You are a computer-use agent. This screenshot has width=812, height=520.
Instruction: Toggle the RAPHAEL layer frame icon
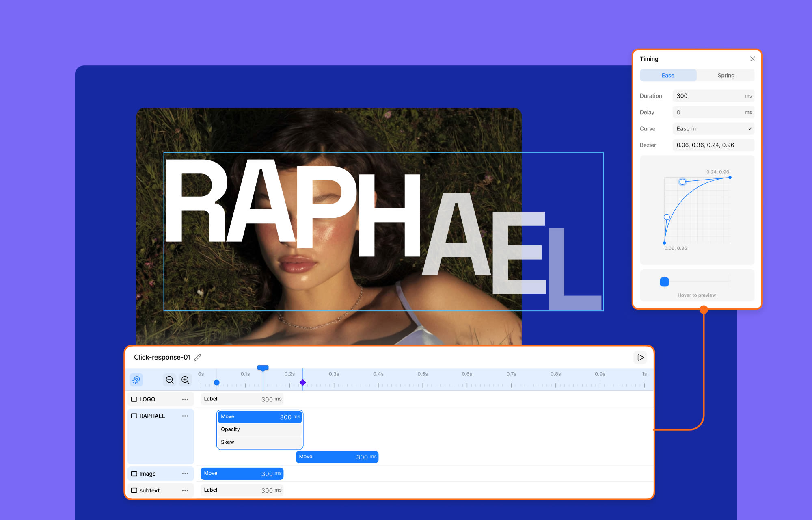[x=134, y=416]
